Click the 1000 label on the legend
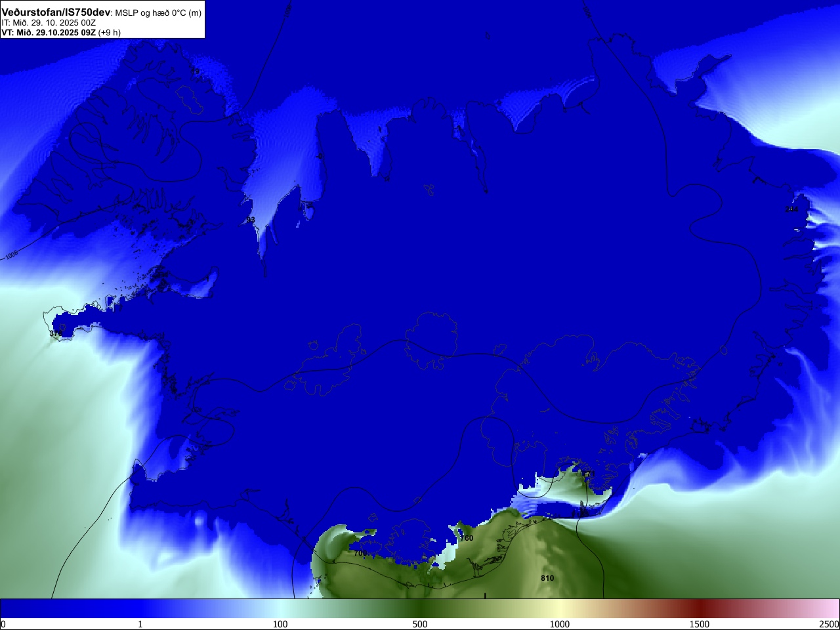The height and width of the screenshot is (630, 840). tap(560, 624)
